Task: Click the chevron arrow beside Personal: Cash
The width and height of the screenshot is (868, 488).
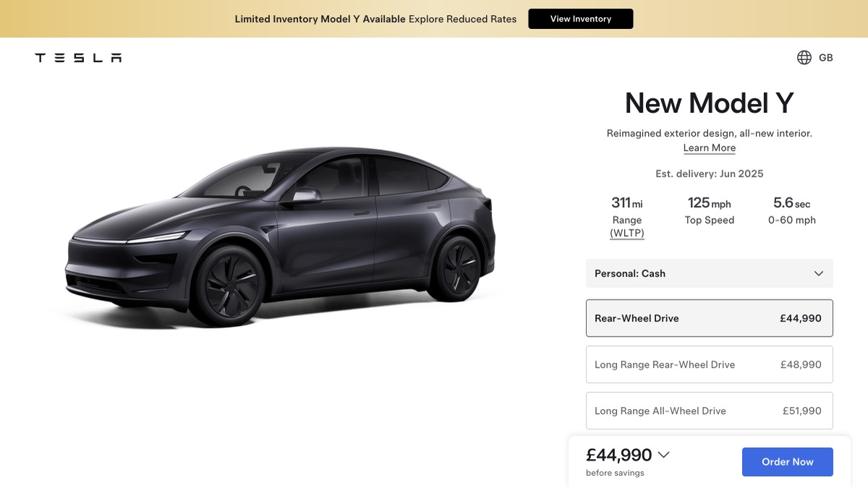Action: 819,273
